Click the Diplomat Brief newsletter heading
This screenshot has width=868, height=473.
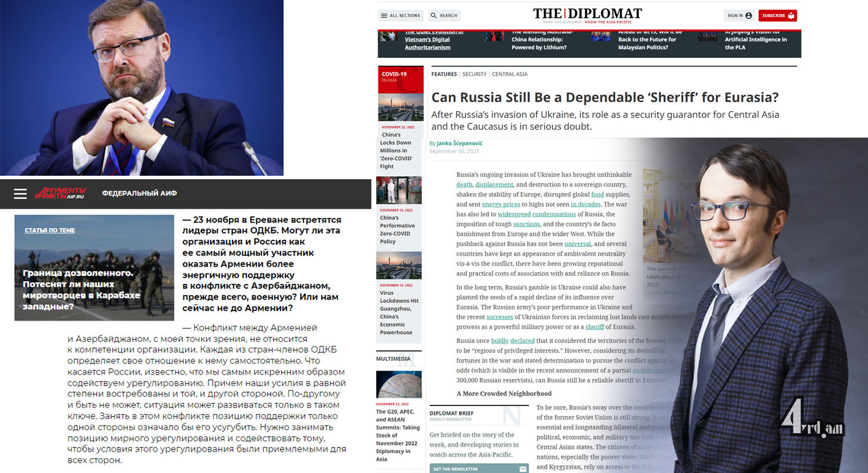(451, 413)
